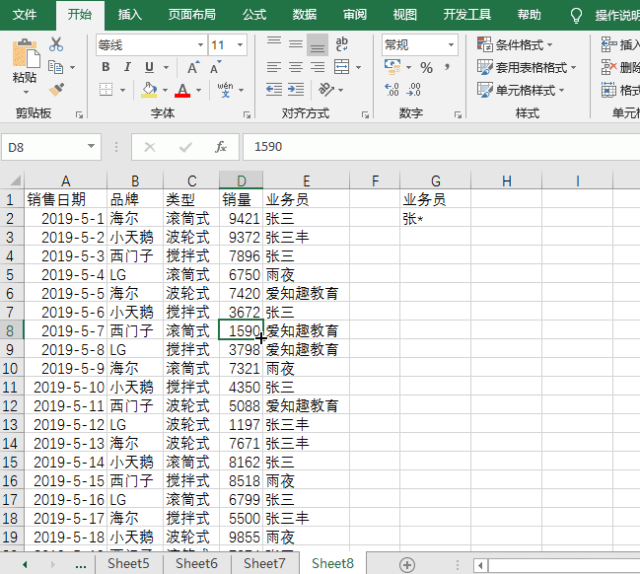Decrease font size with small A

215,67
